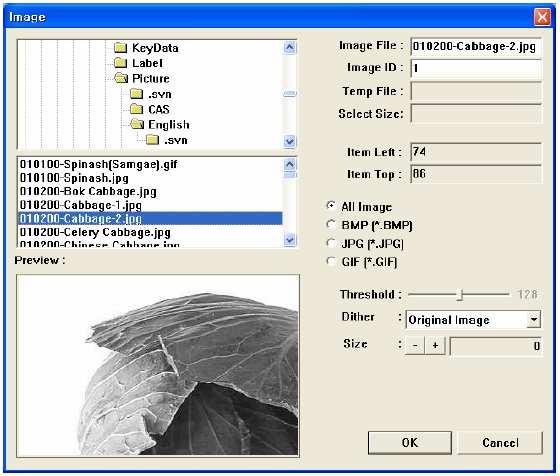560x476 pixels.
Task: Select the All Image radio button
Action: (331, 206)
